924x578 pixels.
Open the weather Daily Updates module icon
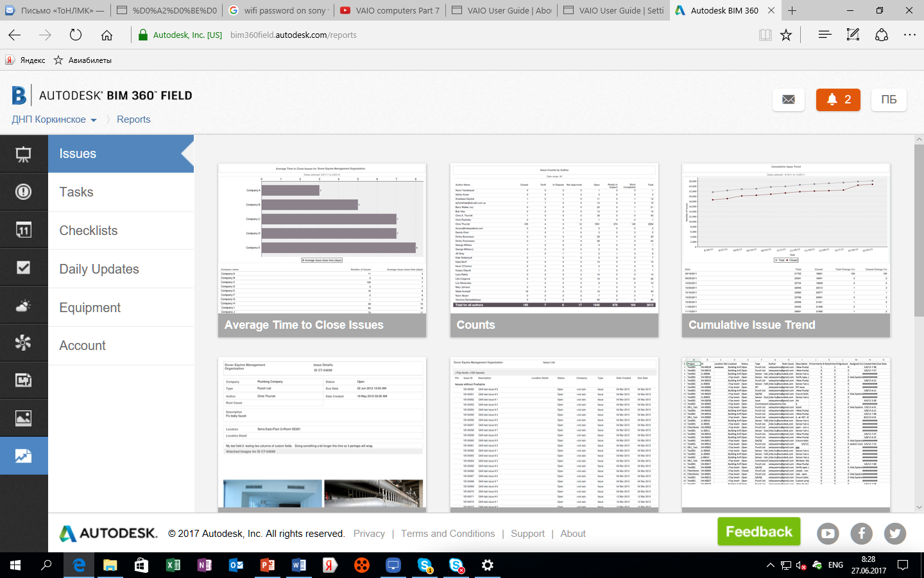tap(24, 305)
